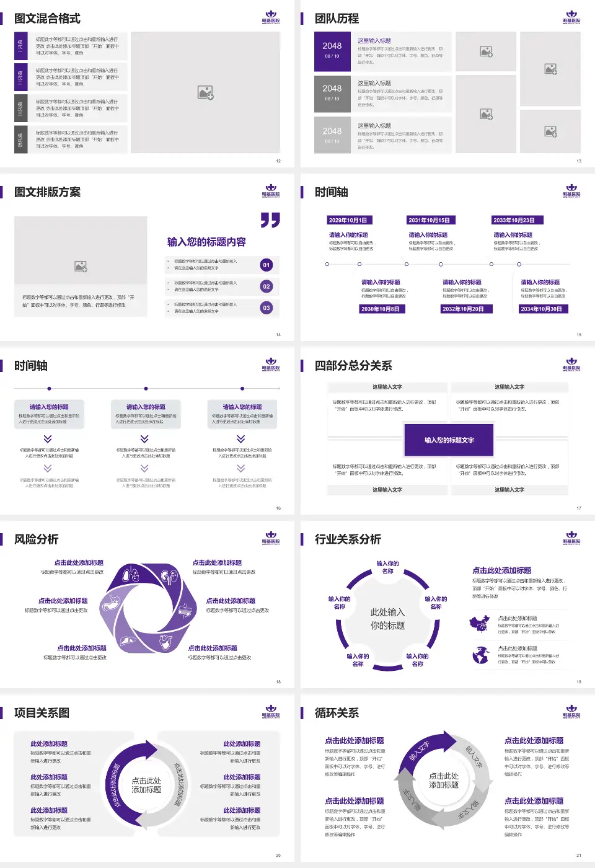Click the dark double chevron under the third 时间轴 card
595x868 pixels.
pos(241,438)
